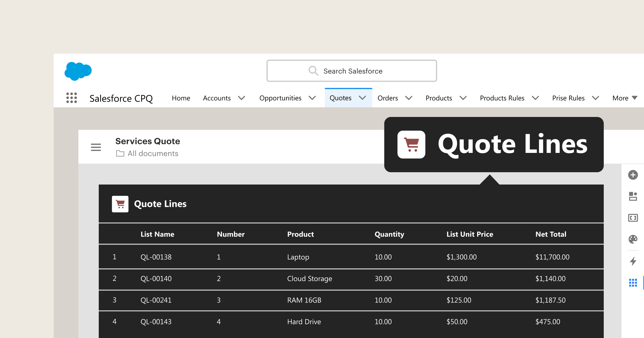Open the design palette icon in right sidebar
This screenshot has height=338, width=644.
coord(633,239)
